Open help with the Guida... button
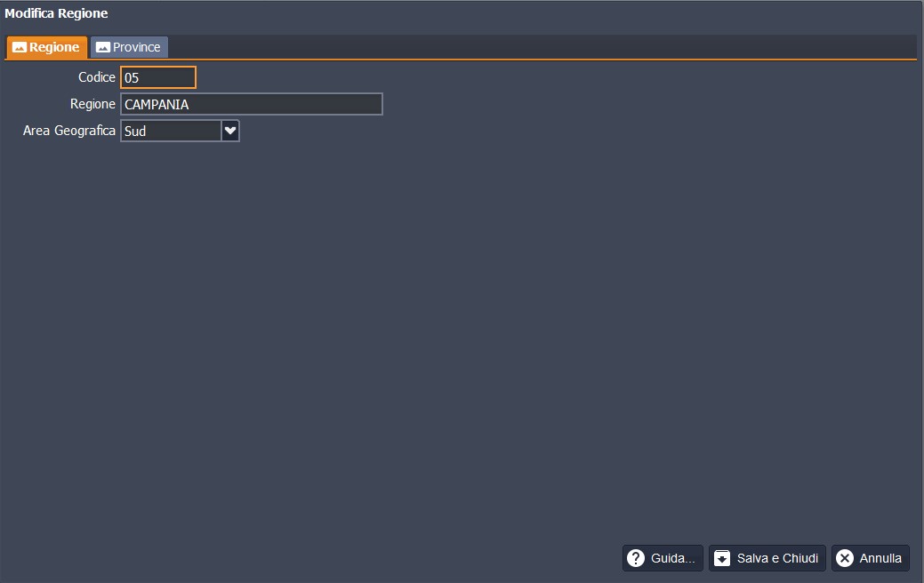This screenshot has width=924, height=583. click(x=663, y=558)
